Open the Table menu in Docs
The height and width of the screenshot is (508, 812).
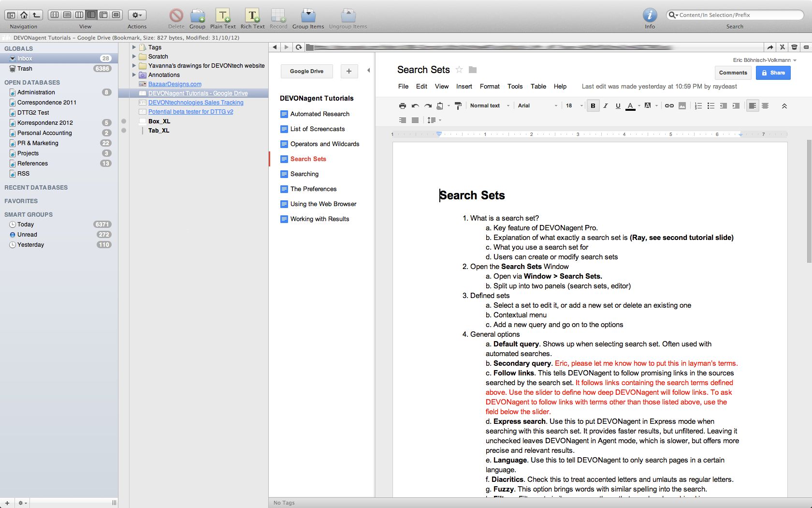[538, 87]
